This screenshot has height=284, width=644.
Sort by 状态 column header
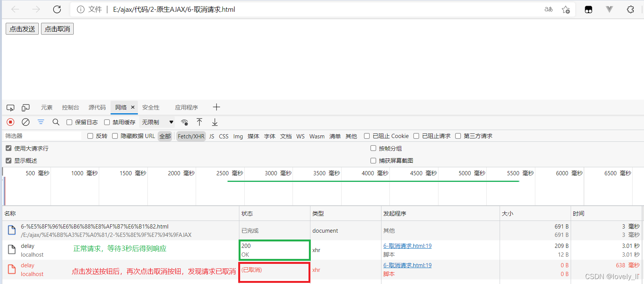click(x=275, y=214)
